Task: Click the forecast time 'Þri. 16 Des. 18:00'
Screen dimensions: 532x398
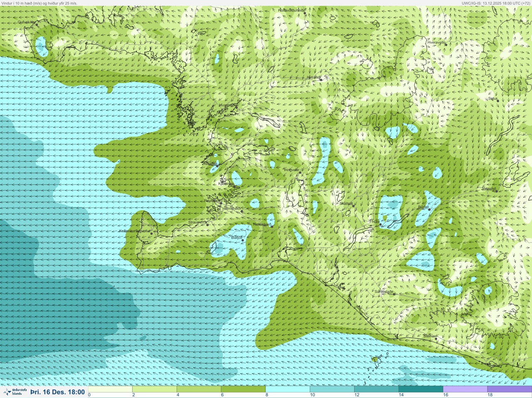Action: [x=57, y=392]
